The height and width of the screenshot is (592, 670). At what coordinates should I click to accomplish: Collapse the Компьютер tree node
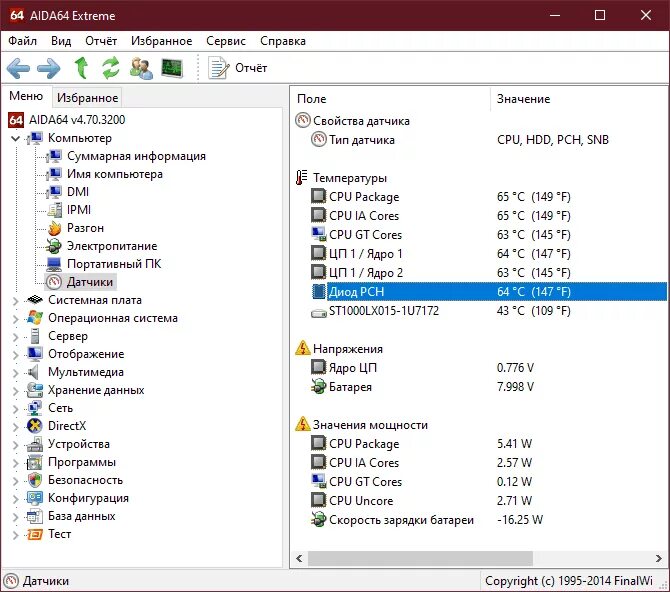click(x=15, y=138)
